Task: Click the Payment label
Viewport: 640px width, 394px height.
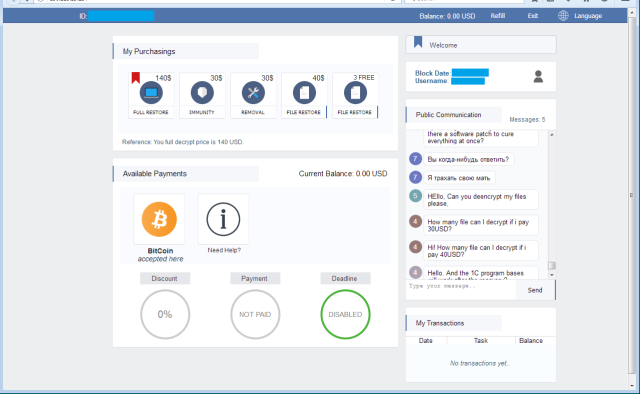Action: (x=254, y=278)
